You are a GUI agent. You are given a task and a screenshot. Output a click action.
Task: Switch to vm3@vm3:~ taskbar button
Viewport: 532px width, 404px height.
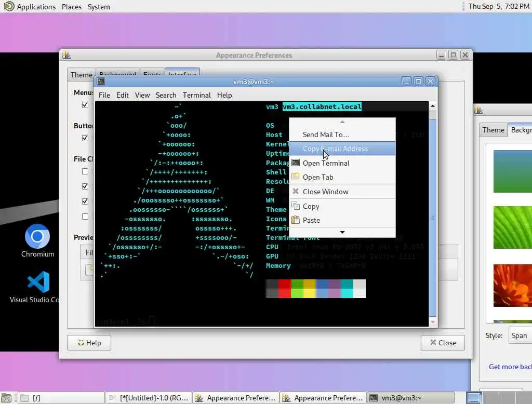[411, 398]
